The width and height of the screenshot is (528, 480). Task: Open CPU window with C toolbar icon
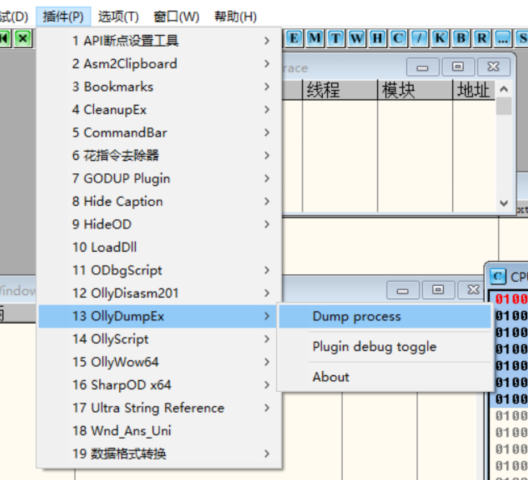(x=398, y=38)
